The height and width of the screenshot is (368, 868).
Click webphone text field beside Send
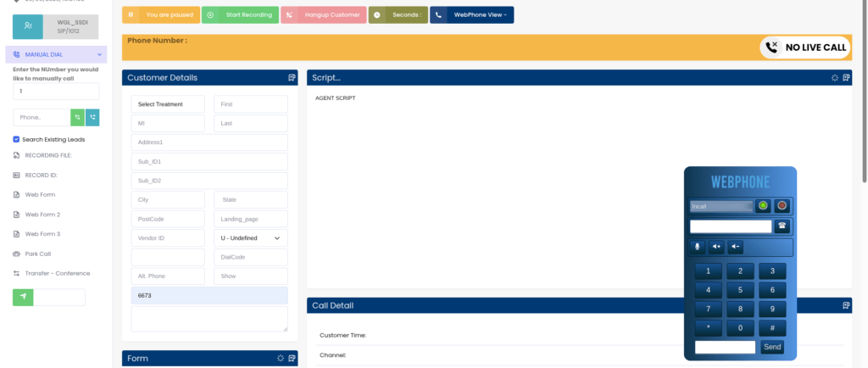tap(726, 347)
